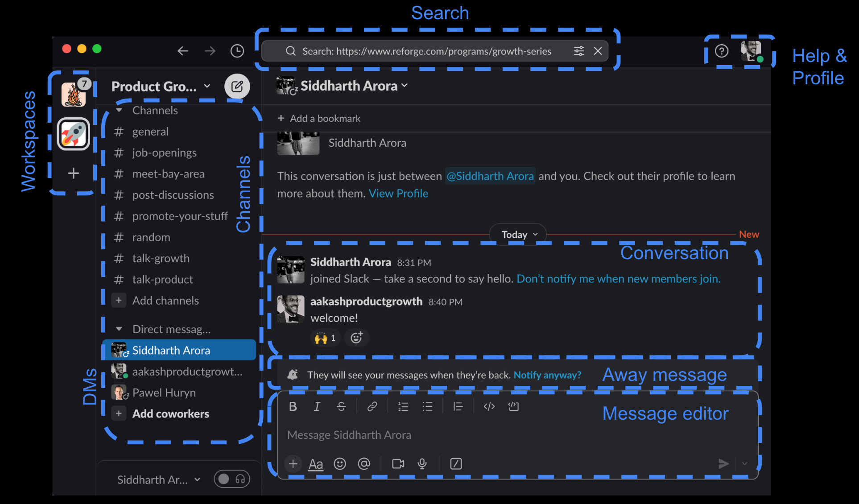Select the #talk-growth channel
859x504 pixels.
(x=160, y=258)
